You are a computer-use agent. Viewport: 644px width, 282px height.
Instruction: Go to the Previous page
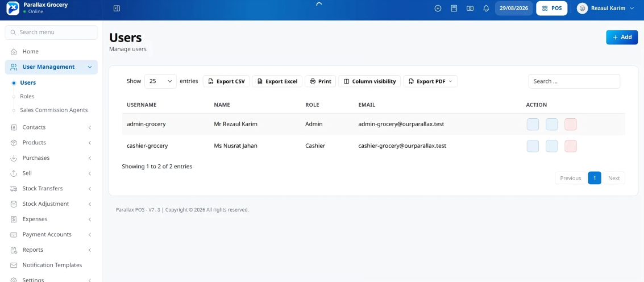pyautogui.click(x=571, y=178)
